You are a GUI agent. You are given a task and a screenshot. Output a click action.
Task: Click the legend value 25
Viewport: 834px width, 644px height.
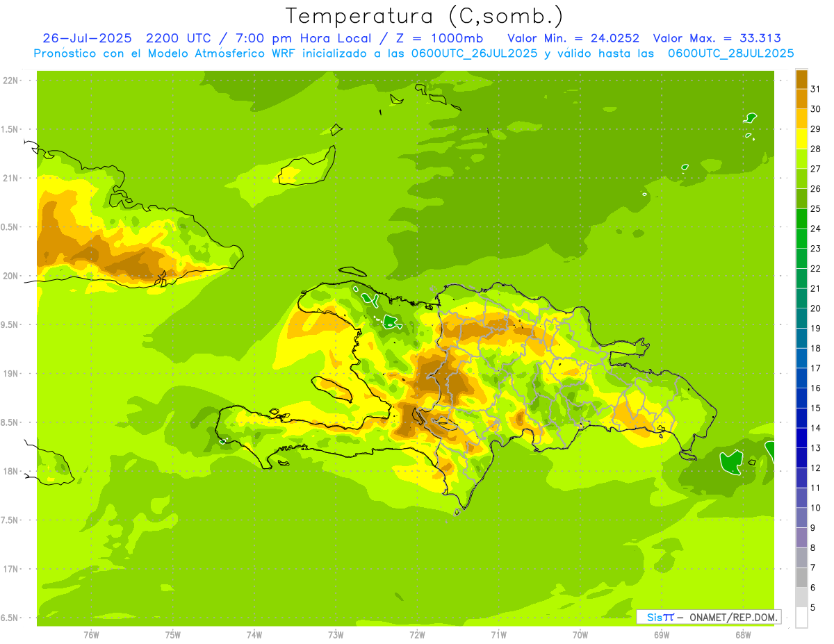[815, 208]
